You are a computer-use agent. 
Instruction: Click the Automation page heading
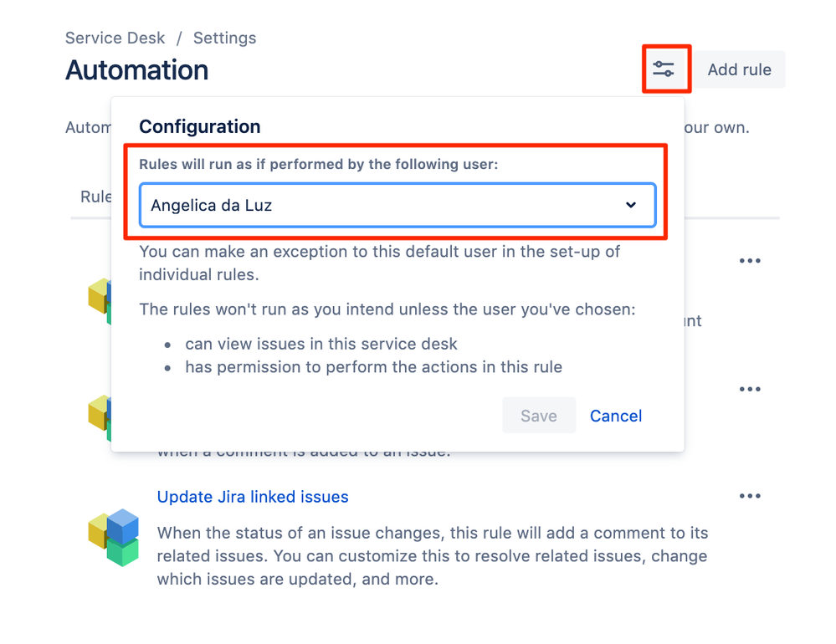136,70
